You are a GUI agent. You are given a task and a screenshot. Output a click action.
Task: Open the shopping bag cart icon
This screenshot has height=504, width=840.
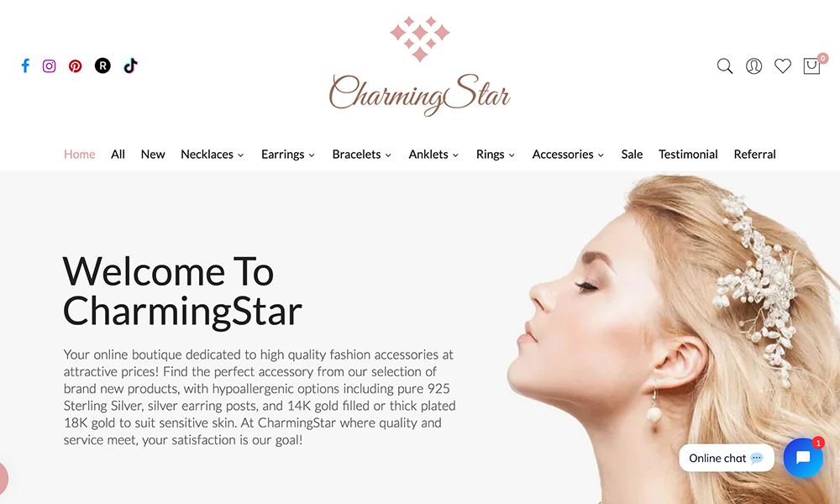coord(811,66)
